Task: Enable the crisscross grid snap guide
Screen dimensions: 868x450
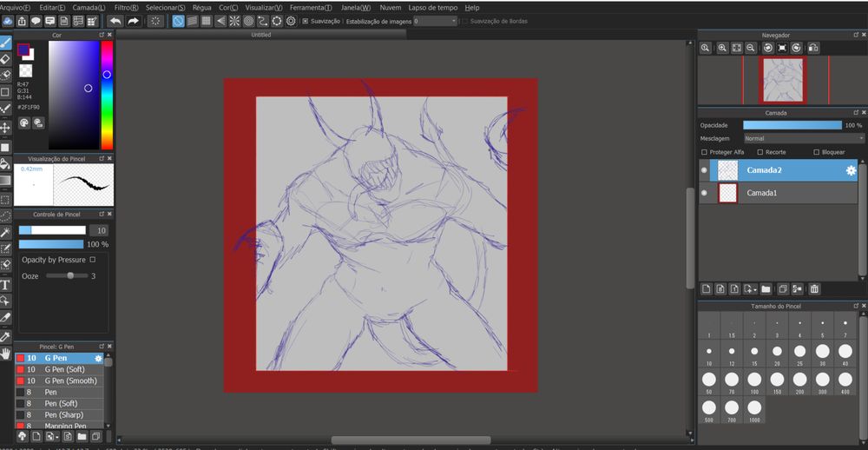Action: click(x=207, y=21)
